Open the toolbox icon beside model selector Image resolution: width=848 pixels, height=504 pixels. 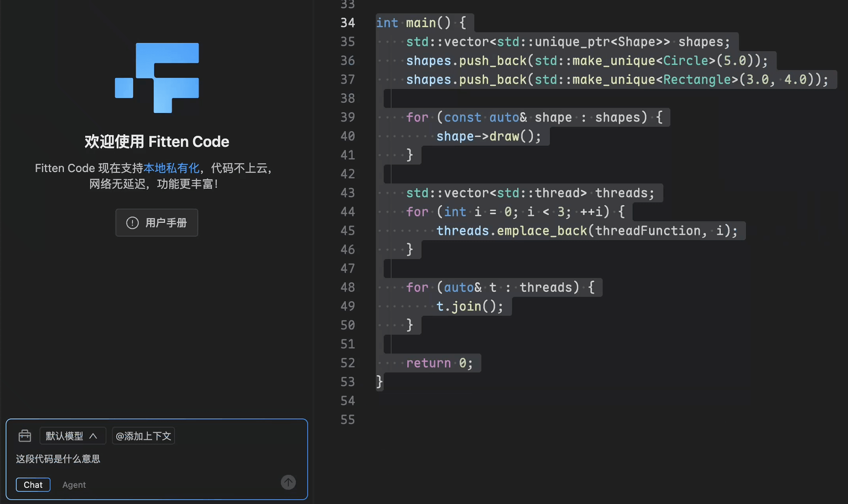(25, 436)
